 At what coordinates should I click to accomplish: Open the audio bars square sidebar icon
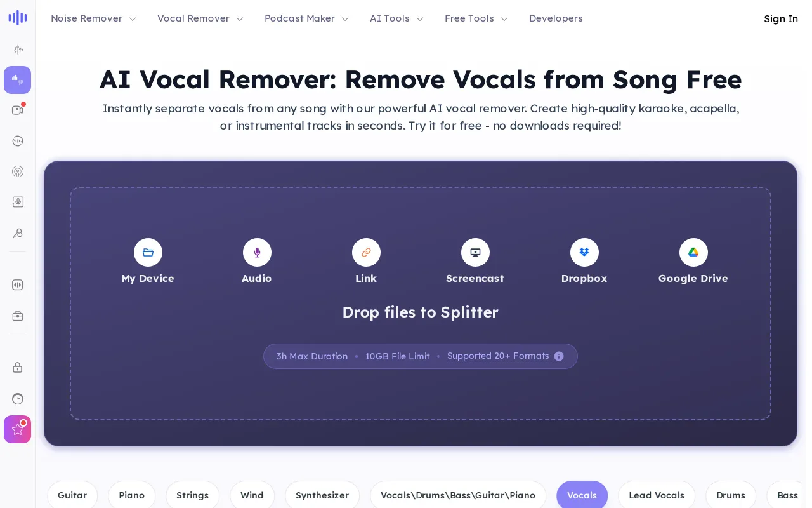point(18,284)
